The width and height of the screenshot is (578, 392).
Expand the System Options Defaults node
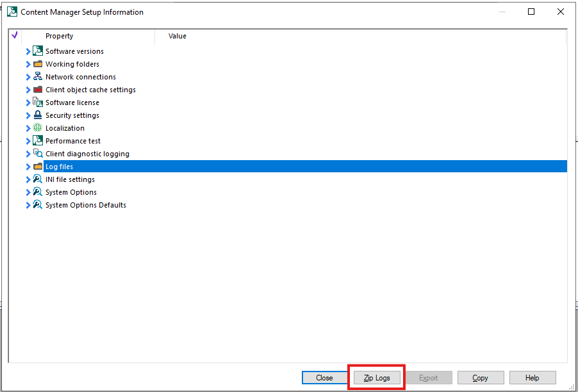tap(28, 205)
